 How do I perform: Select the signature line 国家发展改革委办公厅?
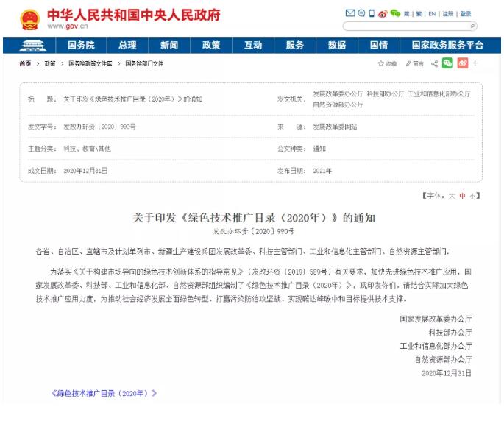pyautogui.click(x=436, y=319)
